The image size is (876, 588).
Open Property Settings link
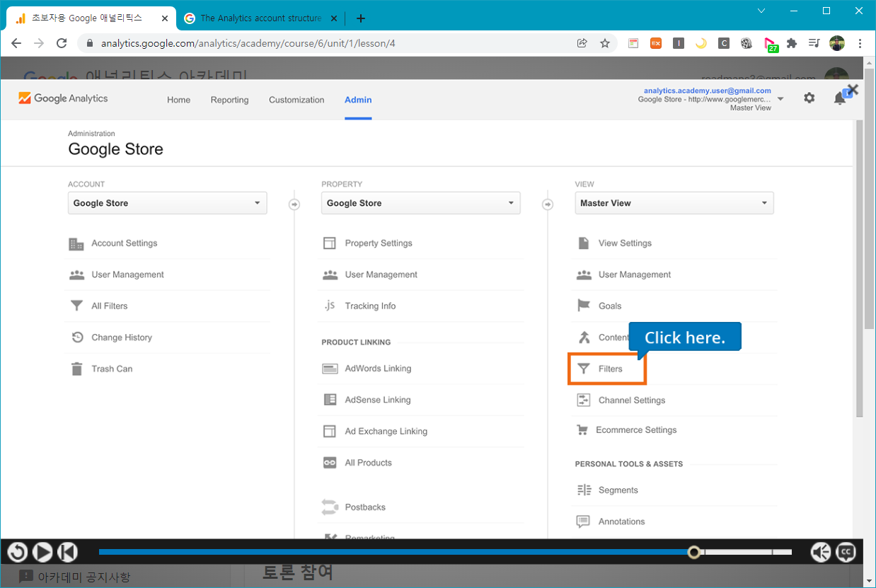(379, 243)
